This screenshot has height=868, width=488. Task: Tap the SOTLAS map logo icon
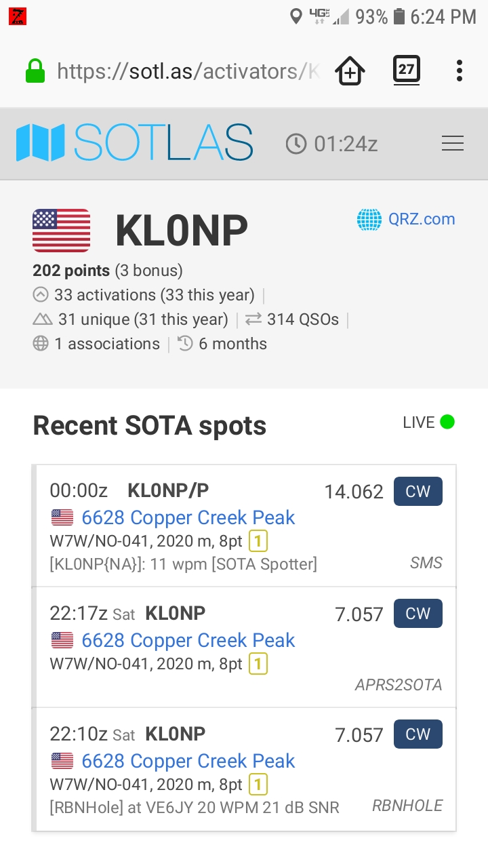click(x=40, y=143)
